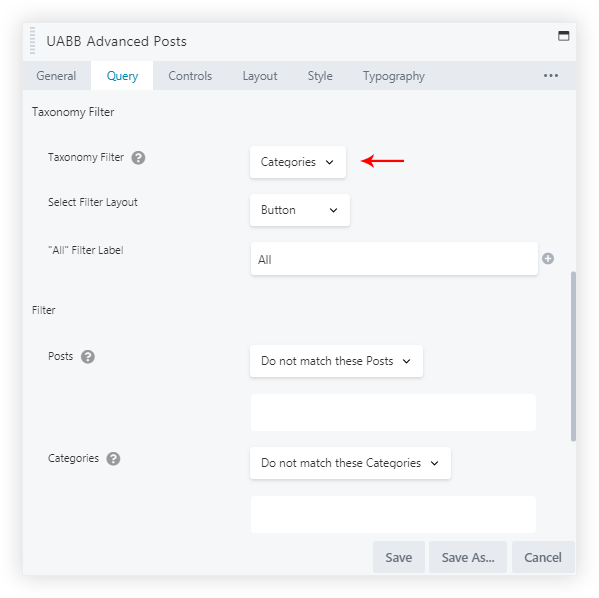Go to the Typography tab

click(394, 76)
